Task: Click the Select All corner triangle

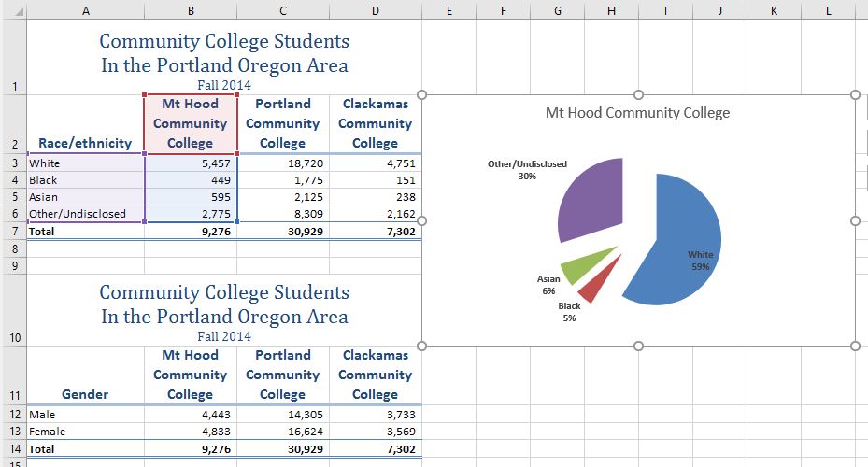Action: point(18,11)
